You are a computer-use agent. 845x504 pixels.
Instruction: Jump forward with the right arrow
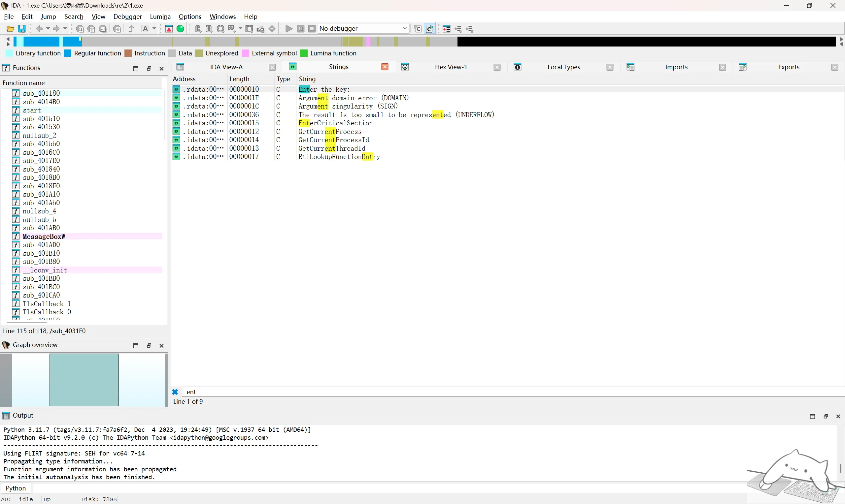pos(56,29)
